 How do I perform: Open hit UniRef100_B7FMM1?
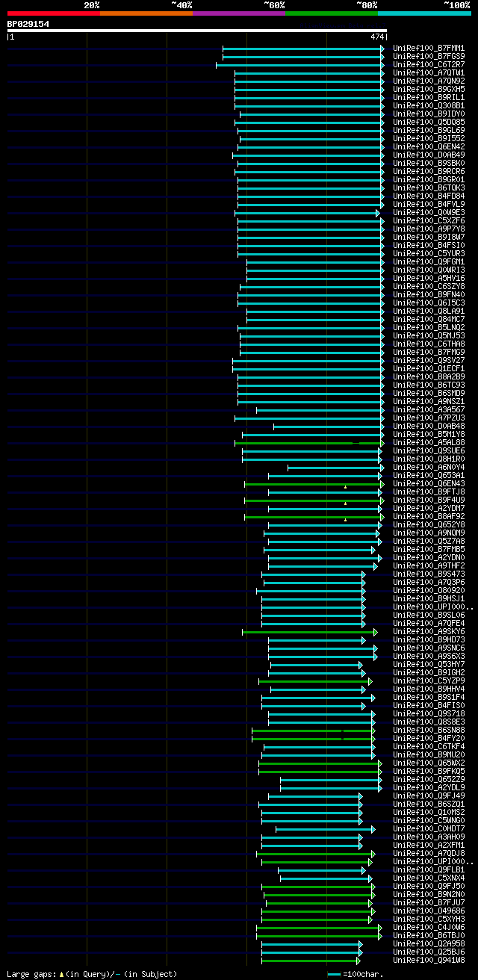pos(429,48)
